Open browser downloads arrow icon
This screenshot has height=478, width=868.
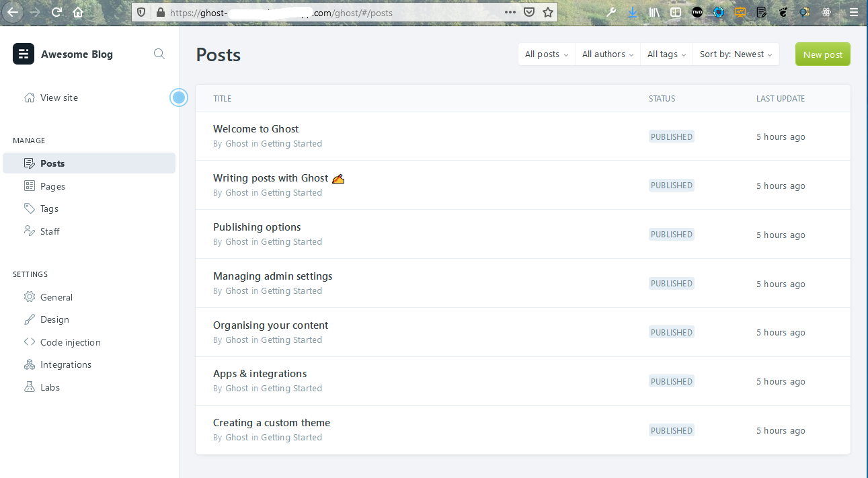click(633, 12)
